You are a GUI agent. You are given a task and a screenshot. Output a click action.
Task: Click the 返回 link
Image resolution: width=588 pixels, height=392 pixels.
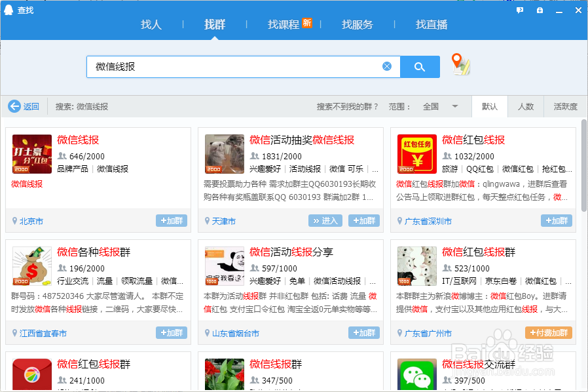(x=31, y=107)
